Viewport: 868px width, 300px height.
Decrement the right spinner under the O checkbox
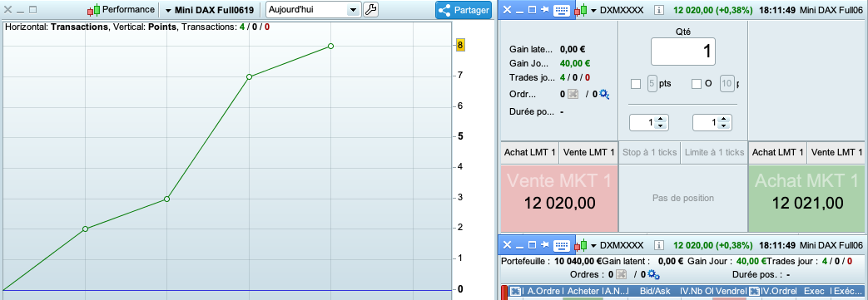coord(722,126)
